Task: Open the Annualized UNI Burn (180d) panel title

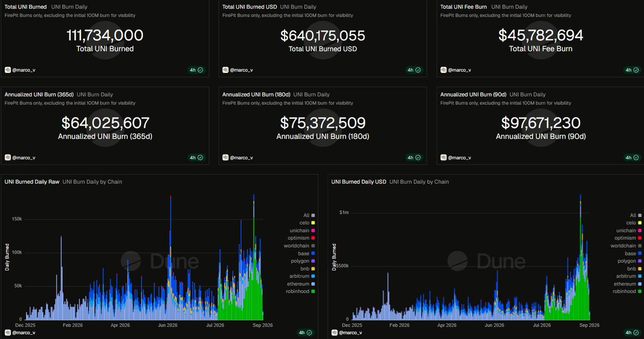Action: 257,94
